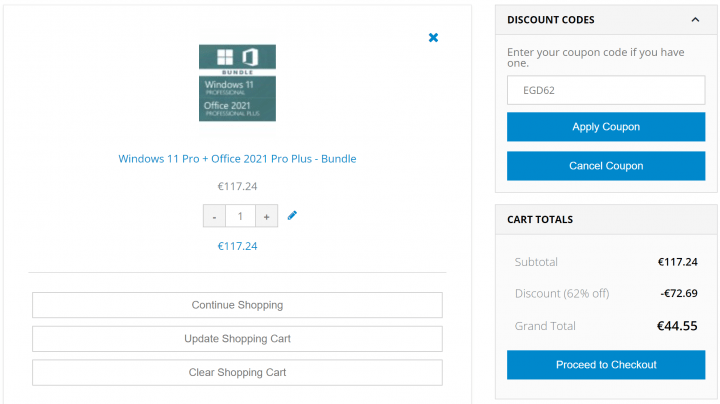Viewport: 720px width, 404px height.
Task: Click the coupon code field containing EGD62
Action: [606, 90]
